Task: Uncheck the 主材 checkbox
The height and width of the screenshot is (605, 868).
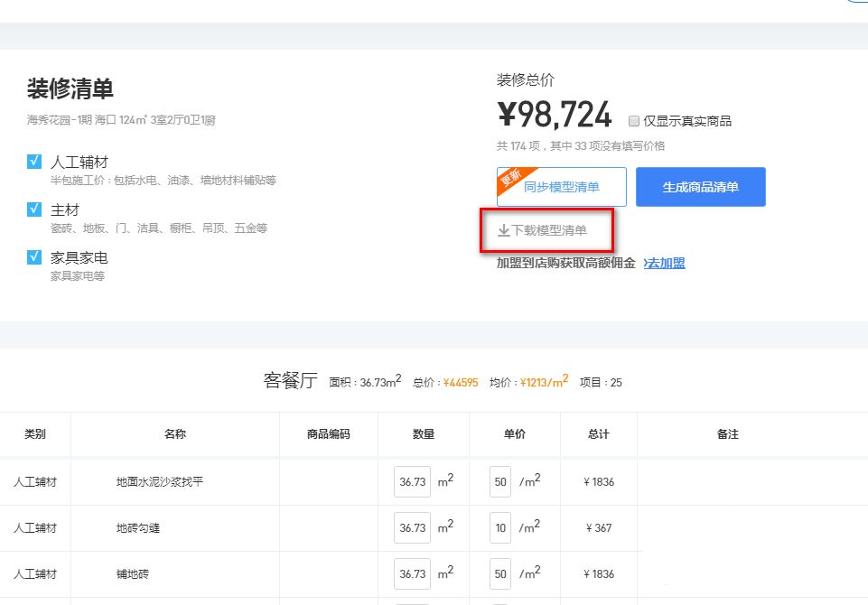Action: point(34,209)
